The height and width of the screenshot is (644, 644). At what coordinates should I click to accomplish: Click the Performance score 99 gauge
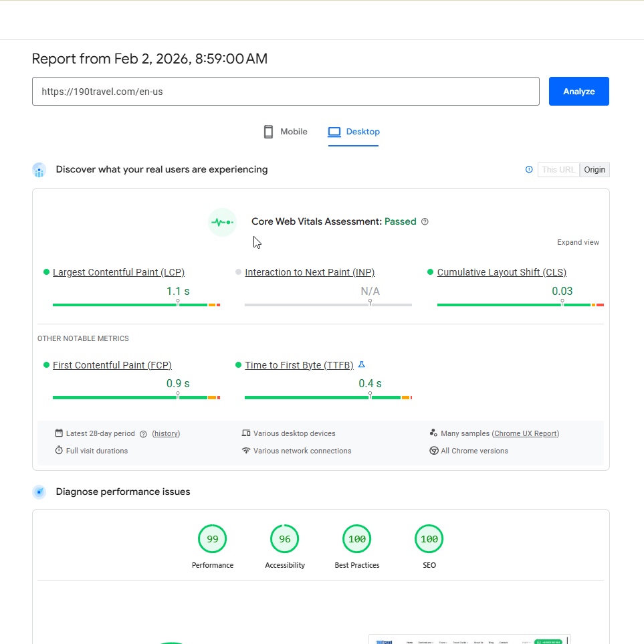point(213,539)
